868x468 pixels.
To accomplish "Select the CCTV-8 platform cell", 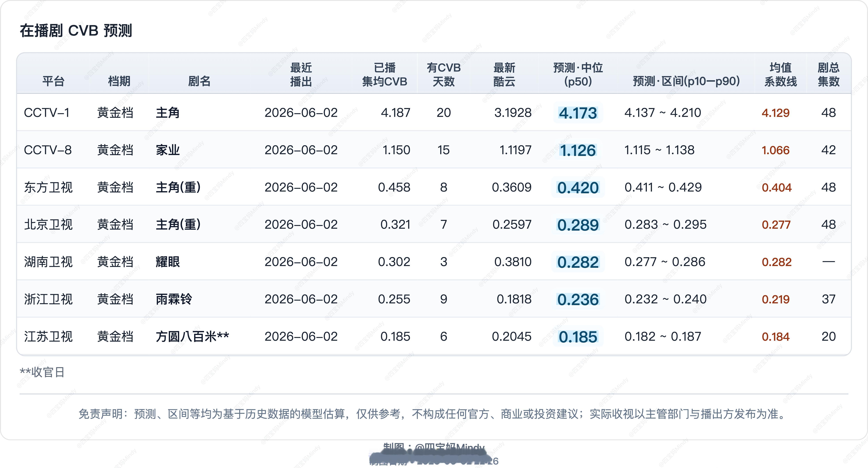I will tap(48, 150).
